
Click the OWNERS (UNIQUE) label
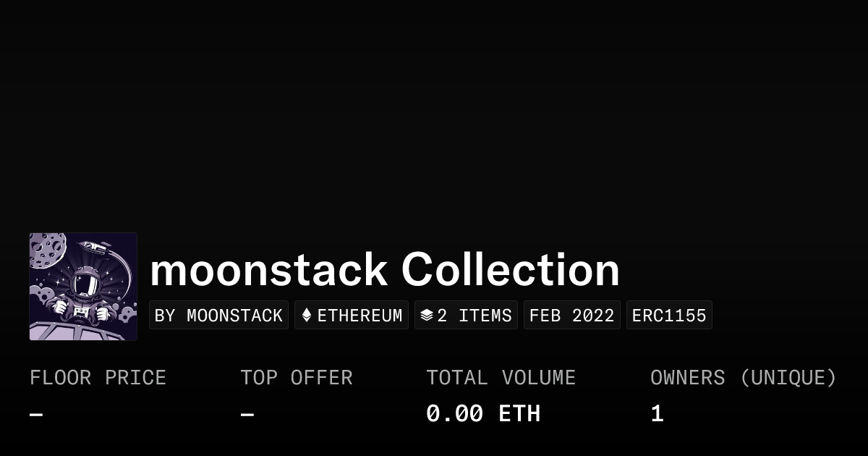click(x=743, y=378)
